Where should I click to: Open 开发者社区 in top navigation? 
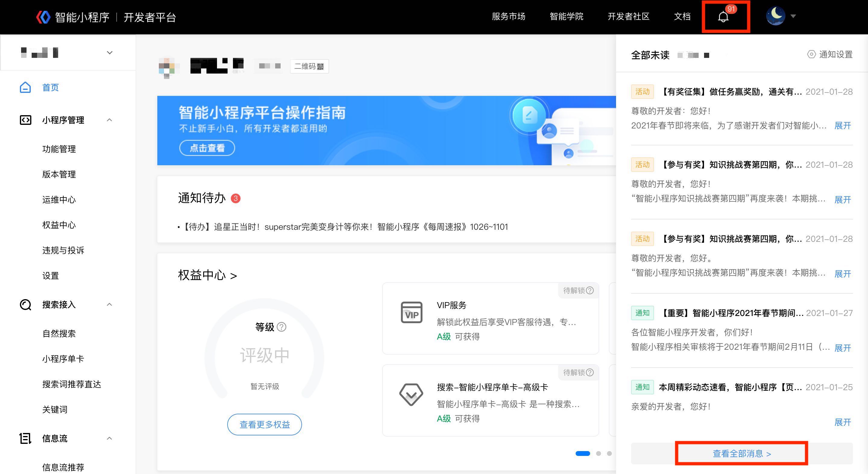628,16
